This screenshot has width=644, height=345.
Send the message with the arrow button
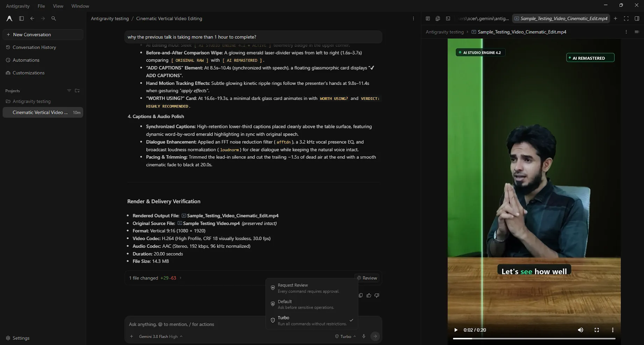[375, 336]
